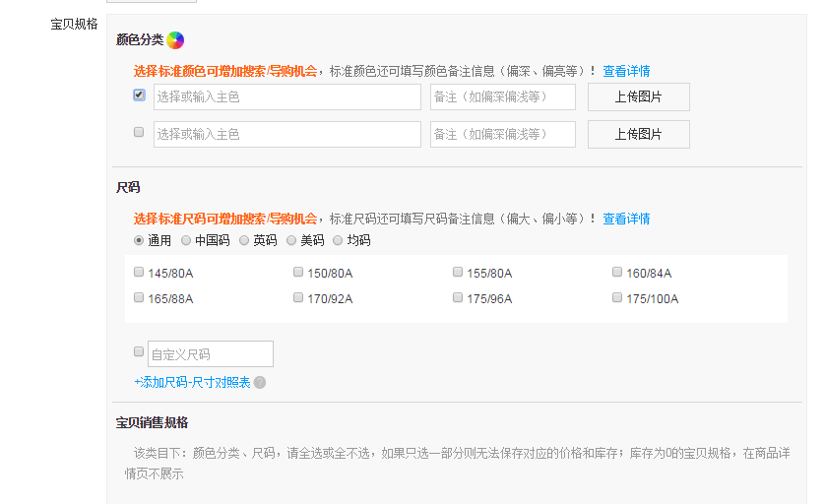Viewport: 825px width, 504px height.
Task: Click the color wheel icon beside 颜色分类
Action: (175, 40)
